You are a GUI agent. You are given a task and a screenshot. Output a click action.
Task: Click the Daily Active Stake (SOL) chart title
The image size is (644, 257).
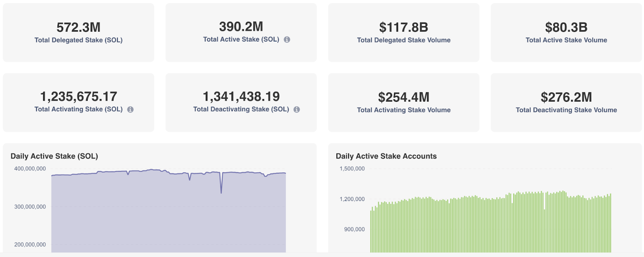coord(54,156)
